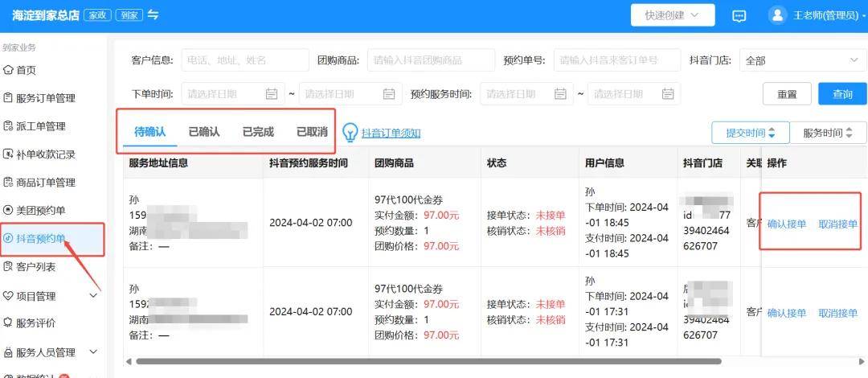The image size is (868, 378).
Task: Sort by 提交时间 toggle button
Action: tap(751, 133)
